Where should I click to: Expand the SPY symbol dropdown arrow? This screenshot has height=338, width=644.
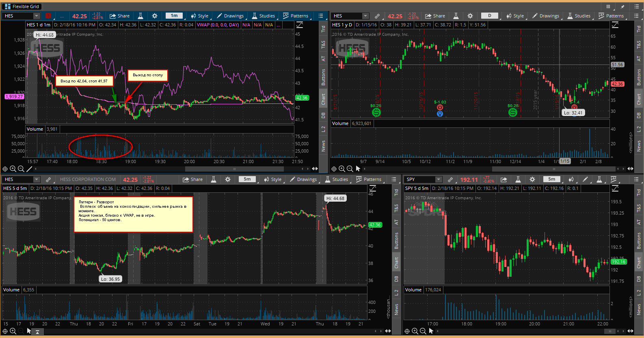pos(439,179)
